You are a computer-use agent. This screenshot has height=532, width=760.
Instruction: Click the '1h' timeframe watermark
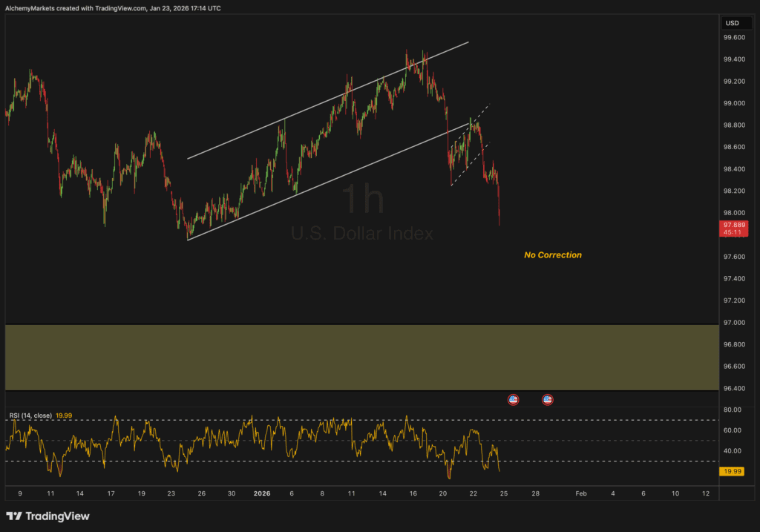[362, 200]
